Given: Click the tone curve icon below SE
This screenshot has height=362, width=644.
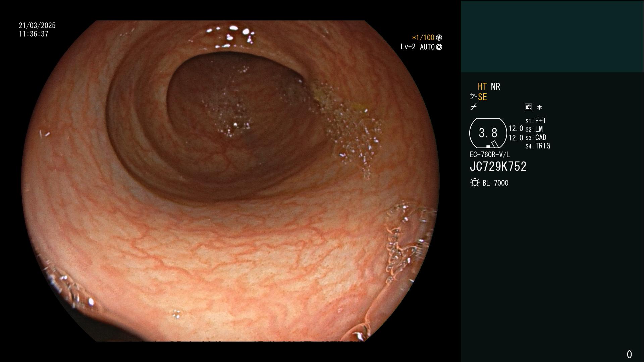Looking at the screenshot, I should pos(474,107).
